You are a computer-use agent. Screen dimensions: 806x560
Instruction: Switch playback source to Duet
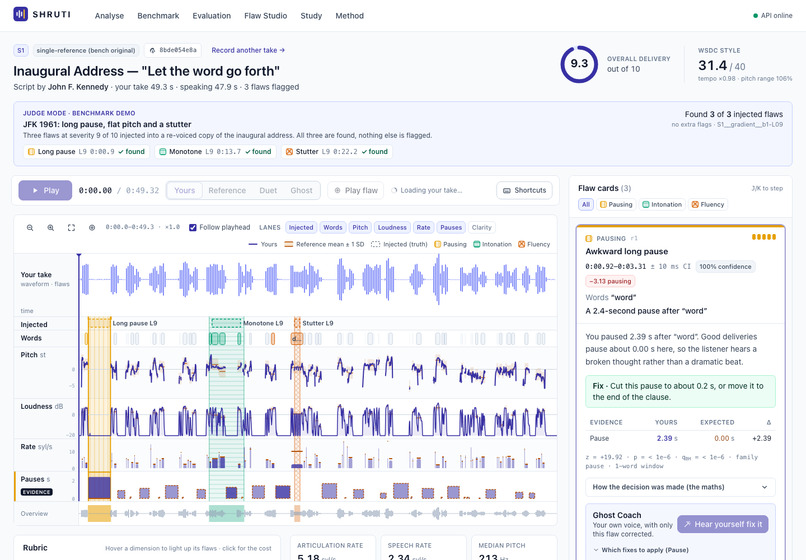[x=268, y=190]
